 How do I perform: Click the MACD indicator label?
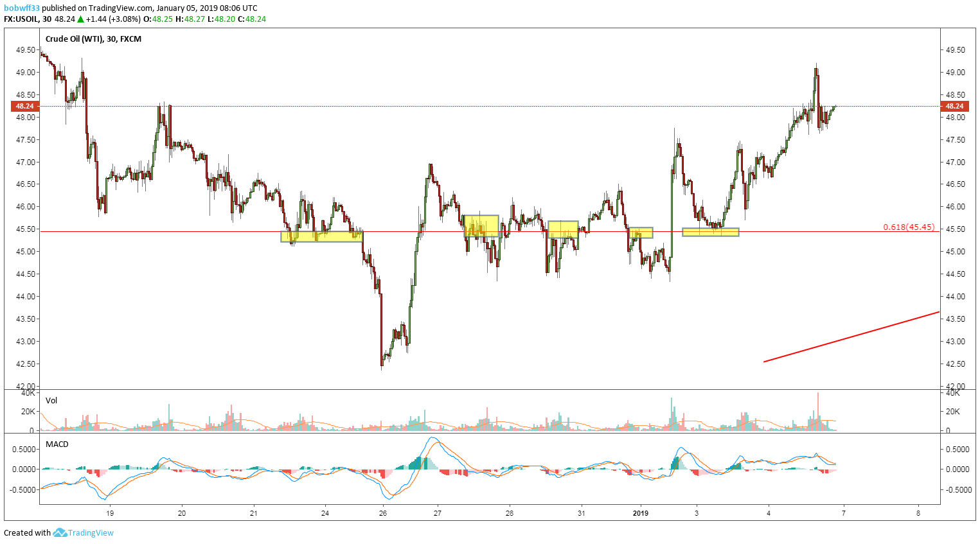(x=57, y=444)
